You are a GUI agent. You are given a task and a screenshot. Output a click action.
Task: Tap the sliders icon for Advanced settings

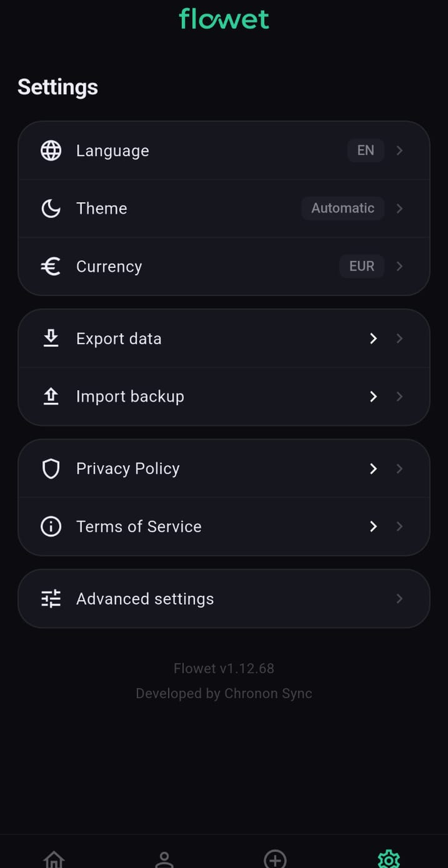(x=51, y=599)
